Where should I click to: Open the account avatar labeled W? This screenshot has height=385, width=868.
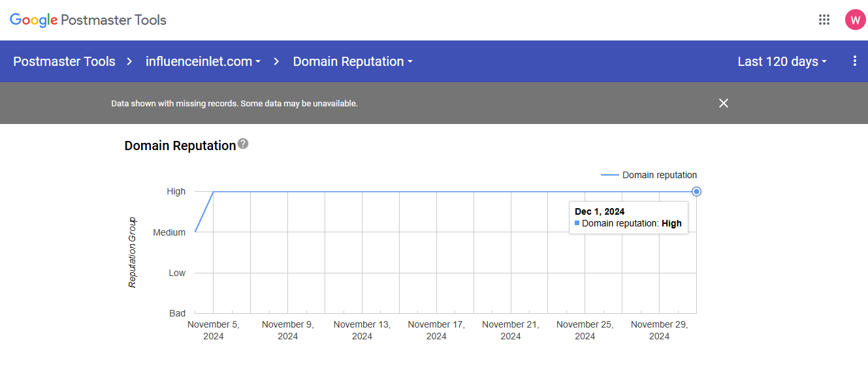click(x=855, y=20)
